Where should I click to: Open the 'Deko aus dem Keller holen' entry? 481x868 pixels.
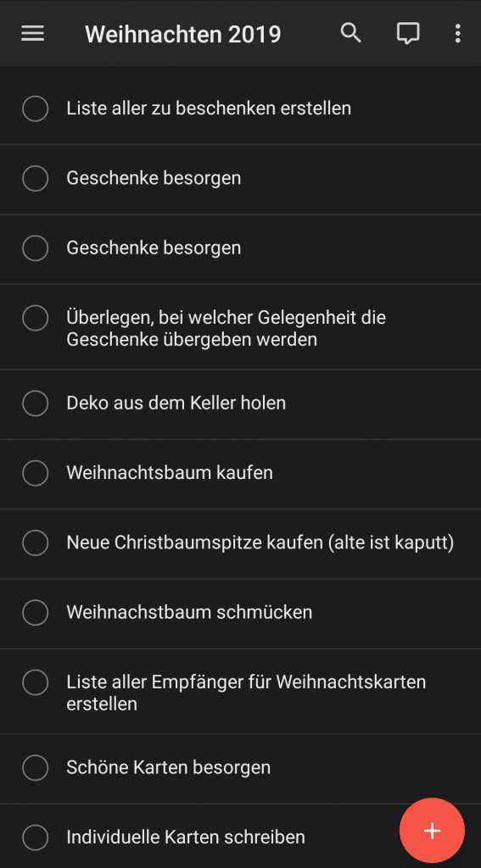(x=241, y=403)
